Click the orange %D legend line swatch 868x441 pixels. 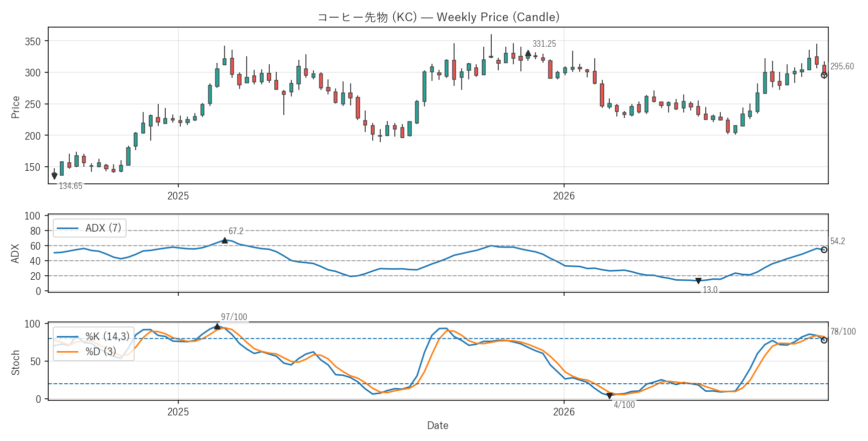67,352
